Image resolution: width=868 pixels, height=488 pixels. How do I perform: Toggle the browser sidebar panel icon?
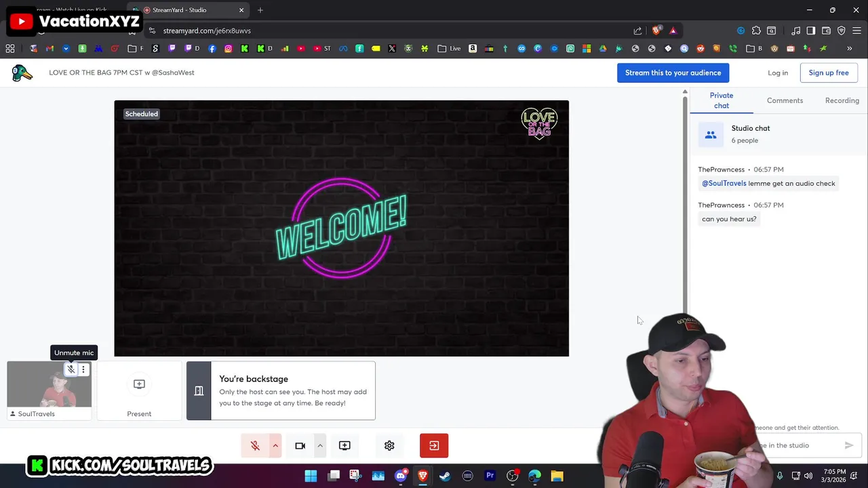811,30
